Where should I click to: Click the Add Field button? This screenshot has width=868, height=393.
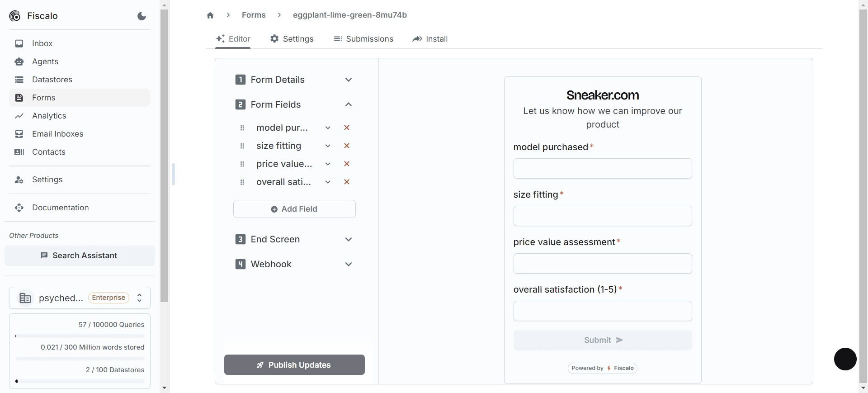coord(294,209)
